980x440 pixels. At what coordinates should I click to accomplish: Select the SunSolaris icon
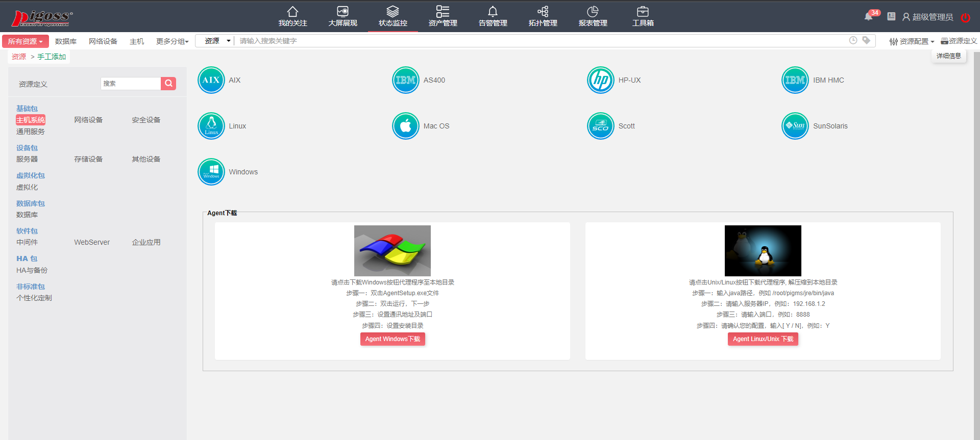pos(795,126)
